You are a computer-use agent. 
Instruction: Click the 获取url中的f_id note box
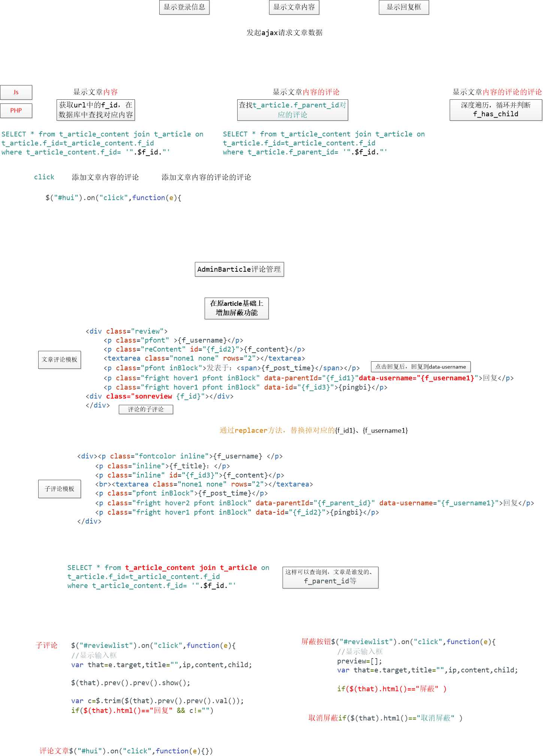tap(96, 110)
